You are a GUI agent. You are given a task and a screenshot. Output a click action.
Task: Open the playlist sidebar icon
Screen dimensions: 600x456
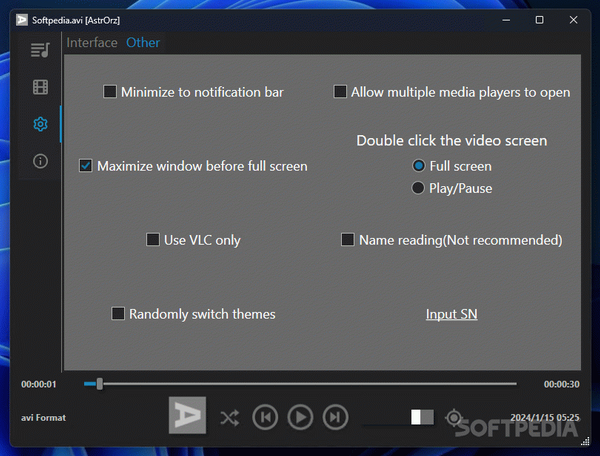(x=40, y=50)
